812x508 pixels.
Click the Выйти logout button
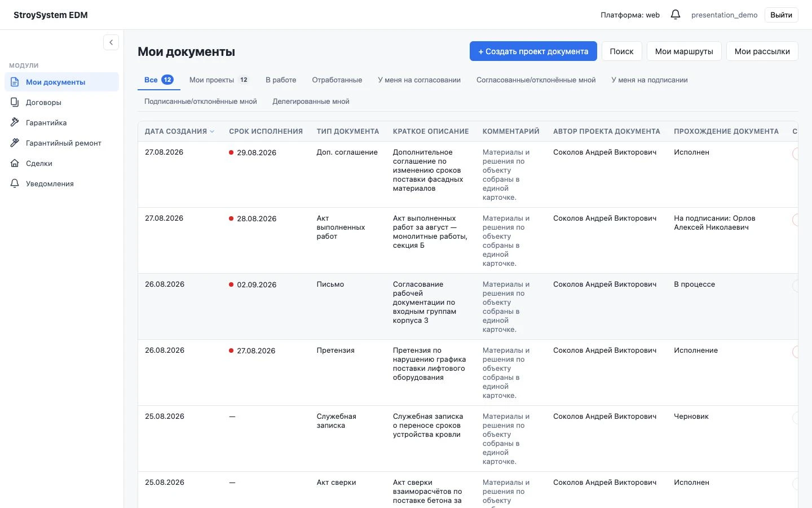(x=781, y=15)
